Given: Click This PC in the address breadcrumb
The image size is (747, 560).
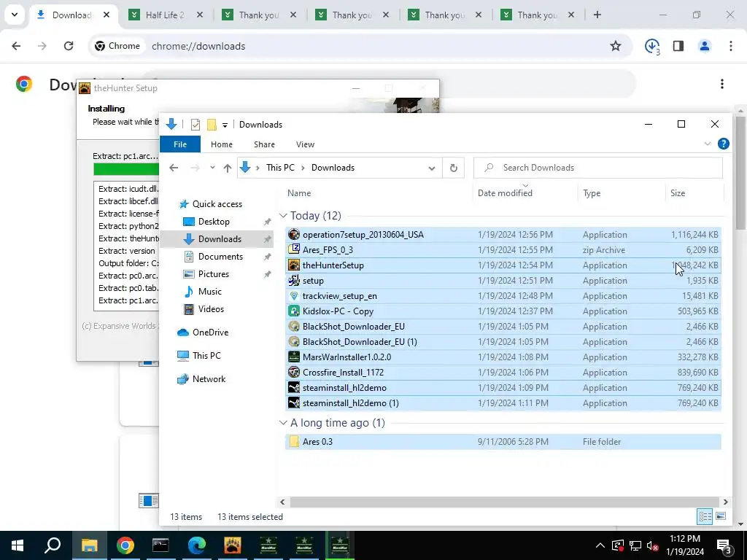Looking at the screenshot, I should point(280,168).
